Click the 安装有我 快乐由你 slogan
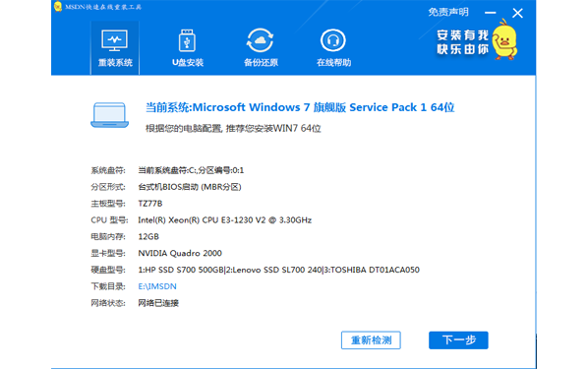Screen dimensions: 588x369 [463, 42]
